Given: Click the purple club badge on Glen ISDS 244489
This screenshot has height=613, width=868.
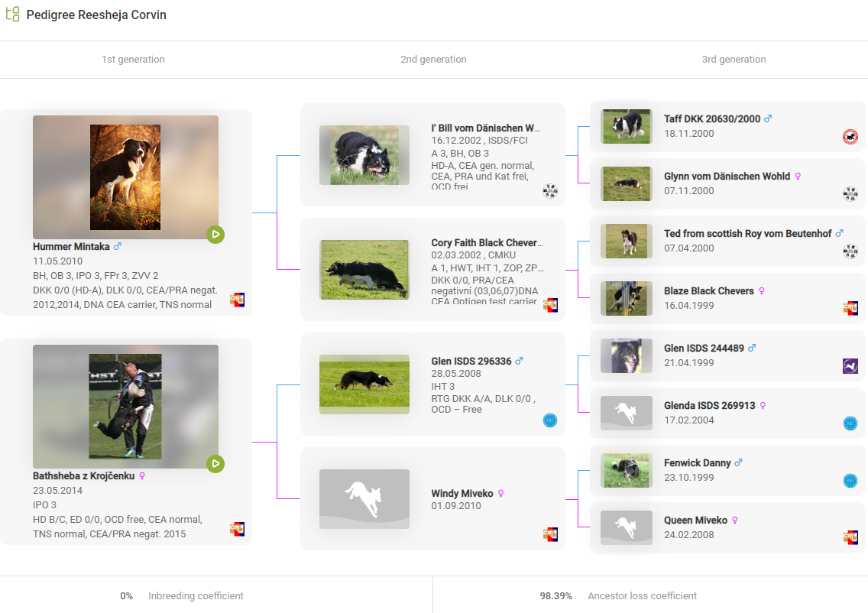Looking at the screenshot, I should (850, 366).
